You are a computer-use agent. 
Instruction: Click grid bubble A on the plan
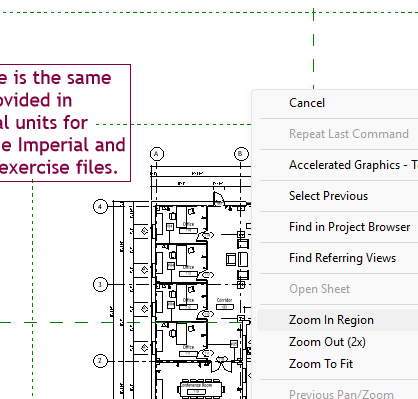click(x=157, y=154)
